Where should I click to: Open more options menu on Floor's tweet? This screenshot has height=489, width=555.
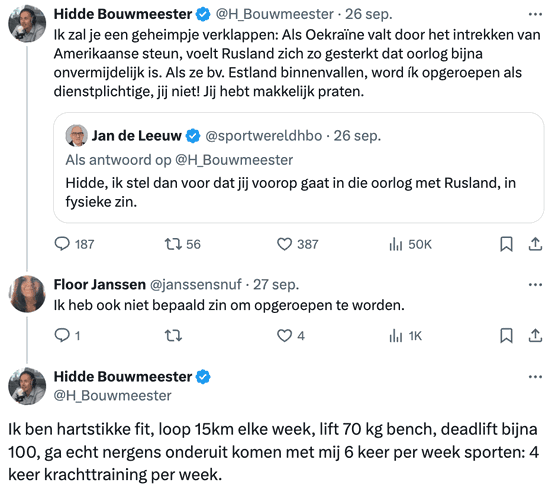click(x=535, y=285)
